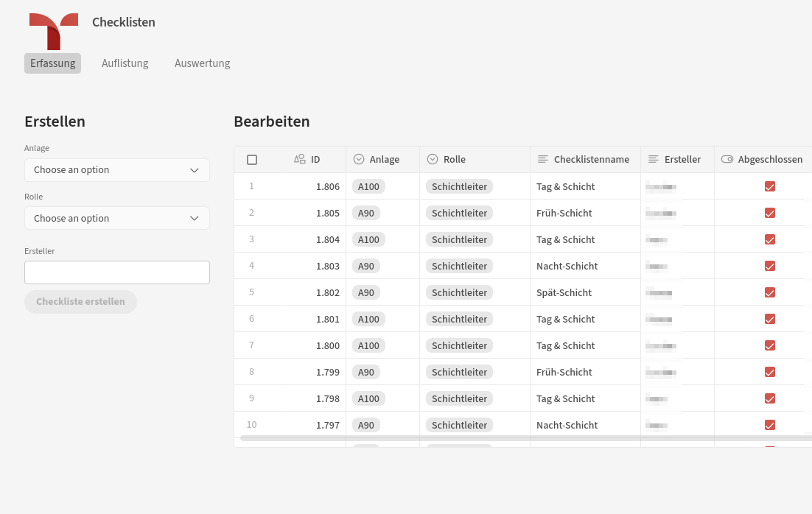
Task: Toggle Abgeschlossen checkbox for ID 1.805
Action: (770, 213)
